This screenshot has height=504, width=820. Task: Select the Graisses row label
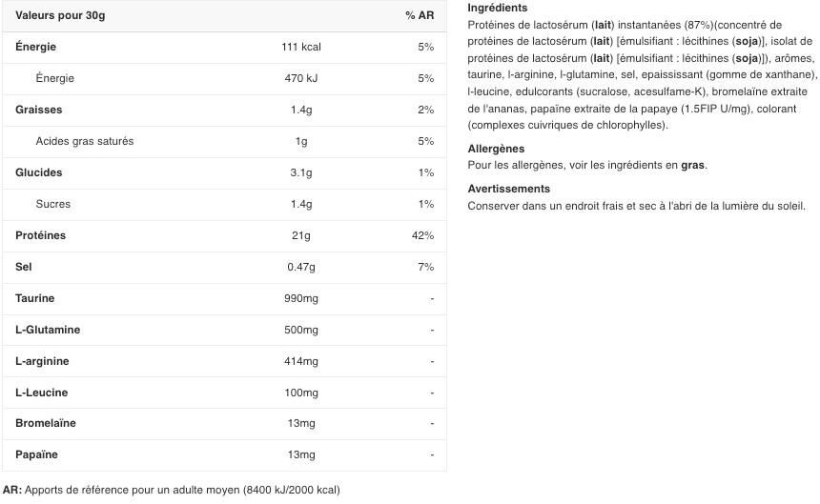tap(39, 110)
